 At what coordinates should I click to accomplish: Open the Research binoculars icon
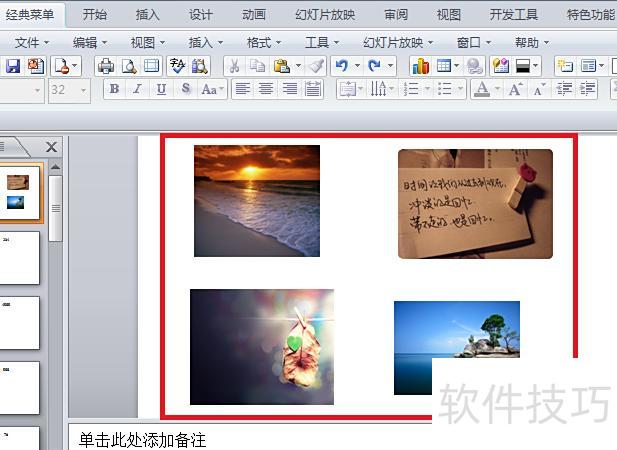(x=200, y=66)
